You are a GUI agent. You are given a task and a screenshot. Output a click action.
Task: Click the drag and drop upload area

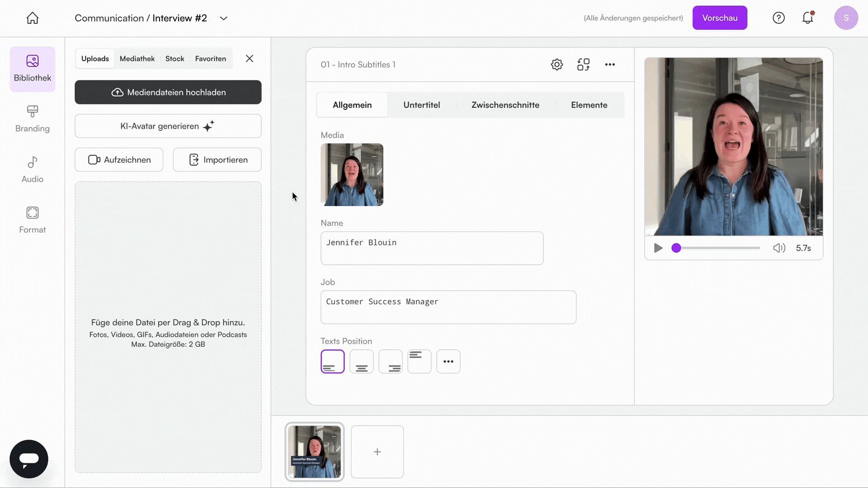tap(168, 327)
